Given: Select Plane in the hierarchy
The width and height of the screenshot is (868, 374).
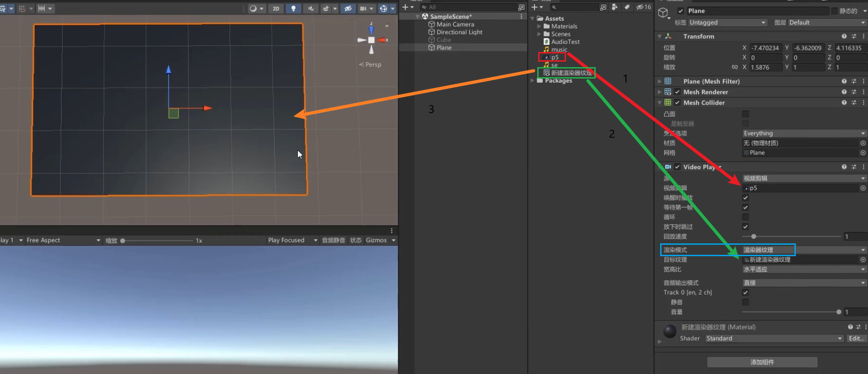Looking at the screenshot, I should pyautogui.click(x=444, y=47).
